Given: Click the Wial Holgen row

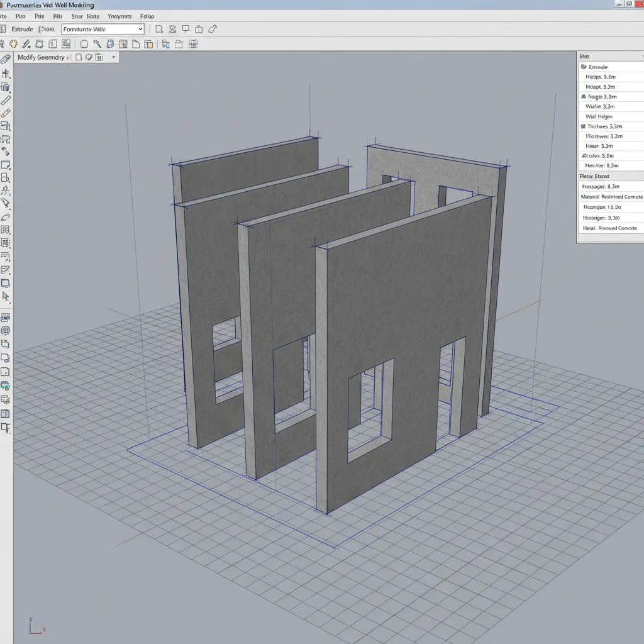Looking at the screenshot, I should 611,116.
